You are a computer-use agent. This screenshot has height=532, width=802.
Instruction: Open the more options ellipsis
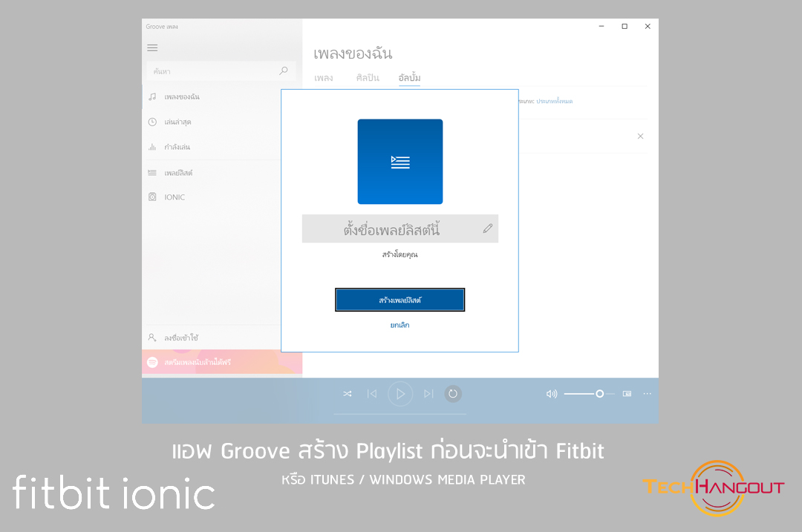point(647,394)
